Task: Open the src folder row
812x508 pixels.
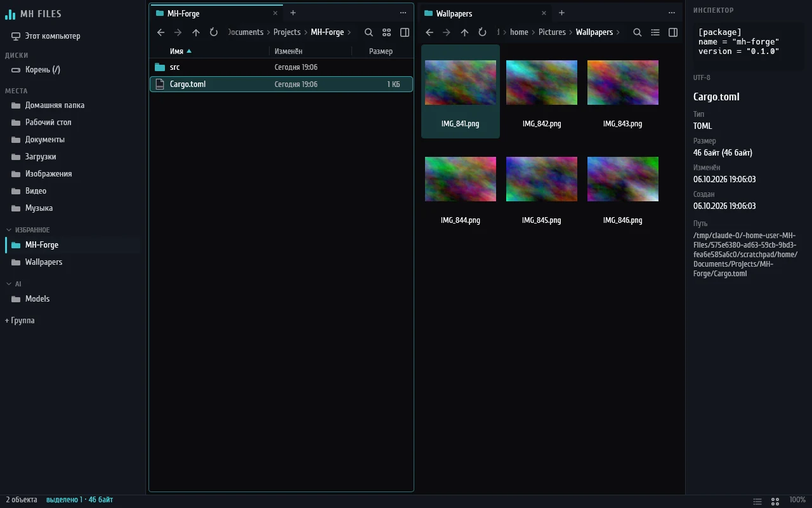Action: tap(281, 67)
